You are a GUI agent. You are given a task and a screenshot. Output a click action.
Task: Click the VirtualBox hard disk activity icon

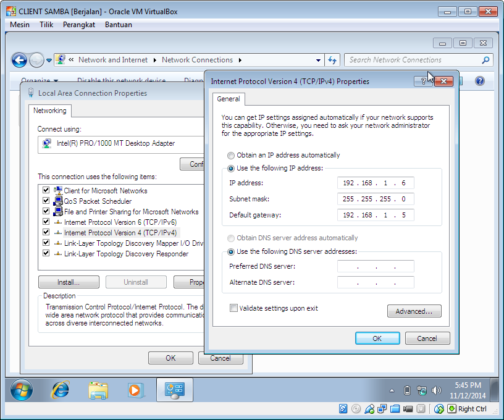343,409
